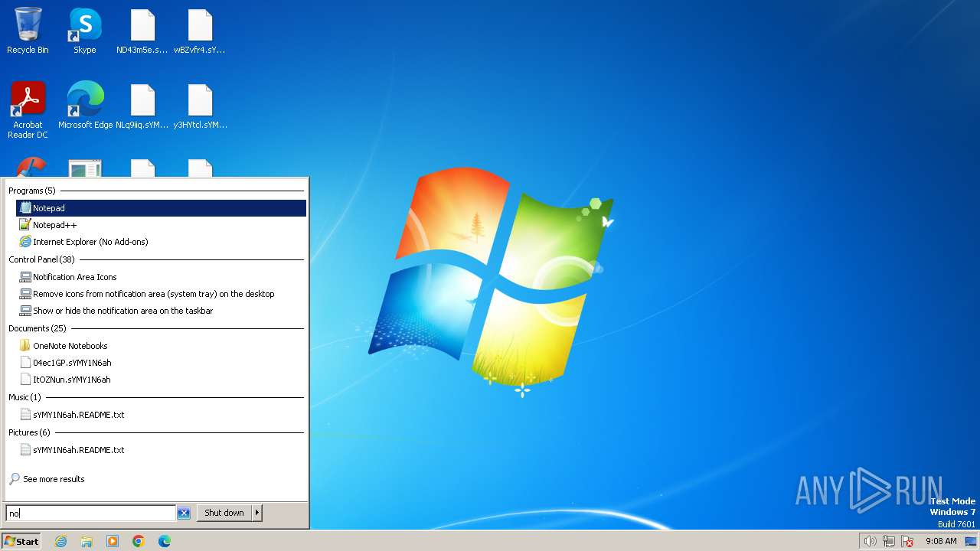980x551 pixels.
Task: Open sYMY1N6ah.README.txt under Music
Action: pyautogui.click(x=161, y=415)
